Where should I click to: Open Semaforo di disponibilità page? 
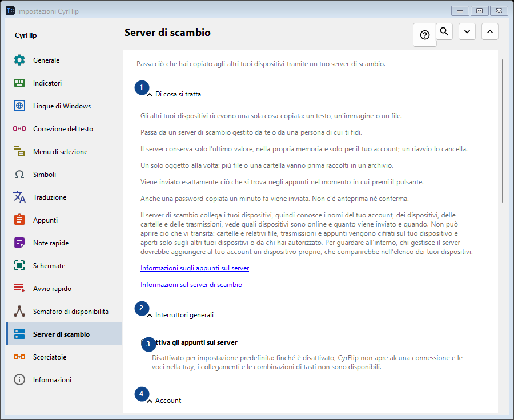click(x=64, y=311)
